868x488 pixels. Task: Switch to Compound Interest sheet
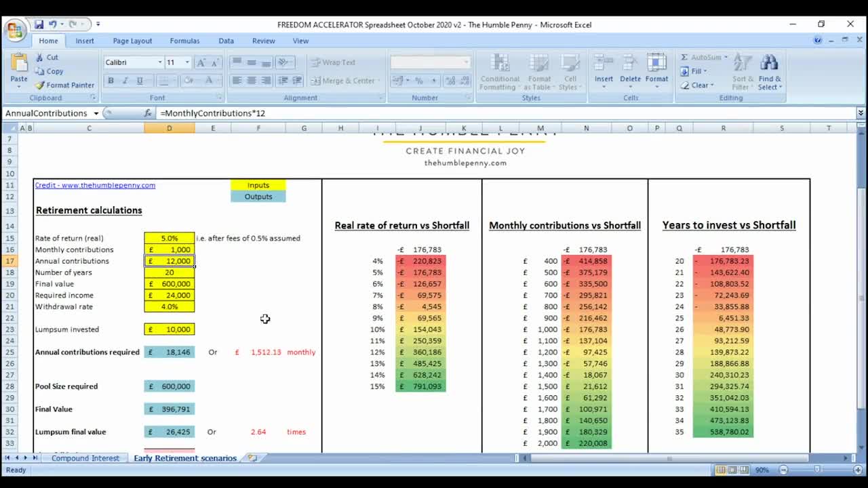coord(85,458)
